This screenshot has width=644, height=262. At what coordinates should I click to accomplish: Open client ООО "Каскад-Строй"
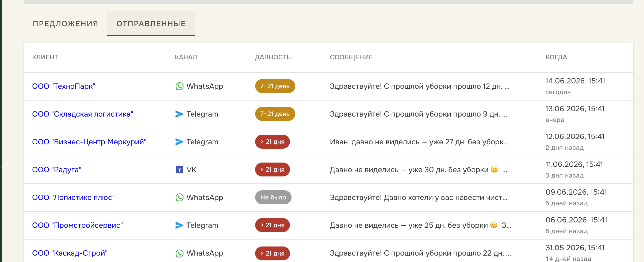coord(70,253)
